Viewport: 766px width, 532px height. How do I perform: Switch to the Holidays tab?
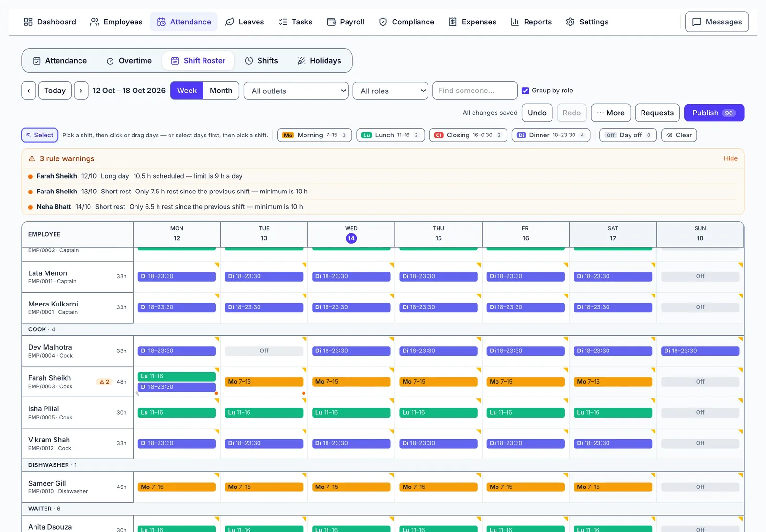coord(319,61)
